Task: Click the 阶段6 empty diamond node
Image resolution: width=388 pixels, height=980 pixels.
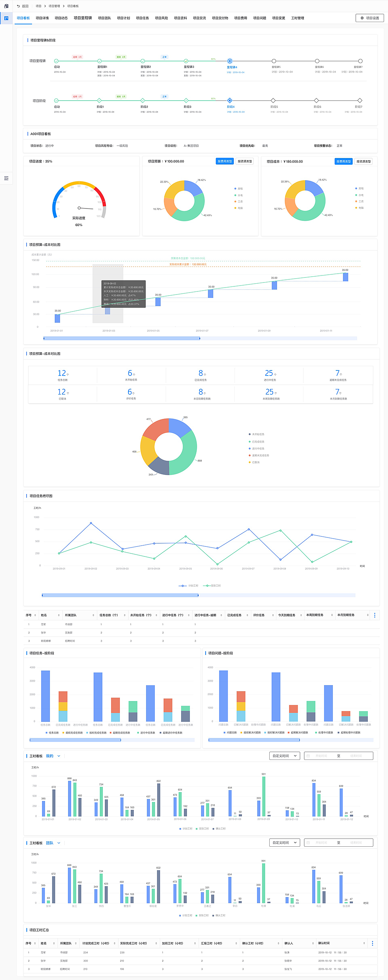Action: pyautogui.click(x=317, y=101)
